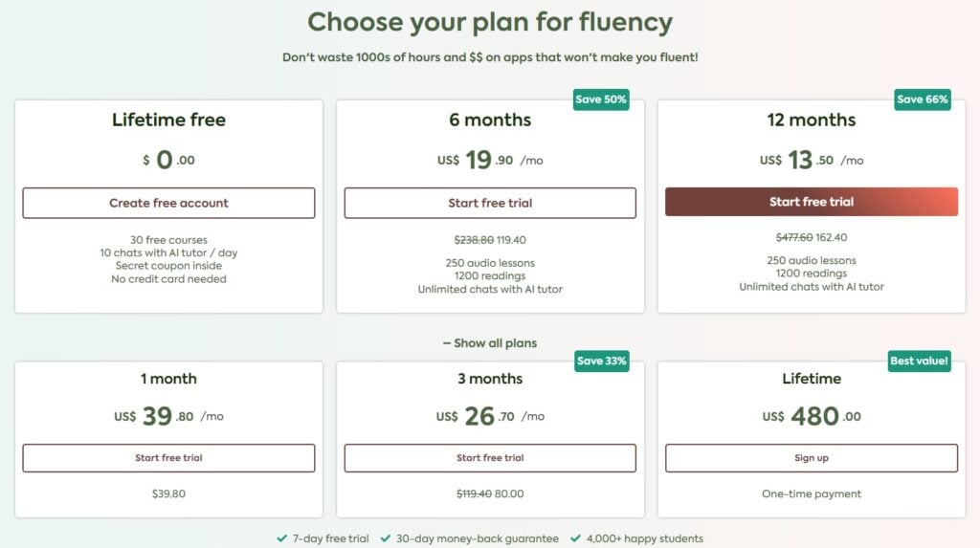Viewport: 980px width, 548px height.
Task: Click the 12 months plan heading
Action: [x=812, y=121]
